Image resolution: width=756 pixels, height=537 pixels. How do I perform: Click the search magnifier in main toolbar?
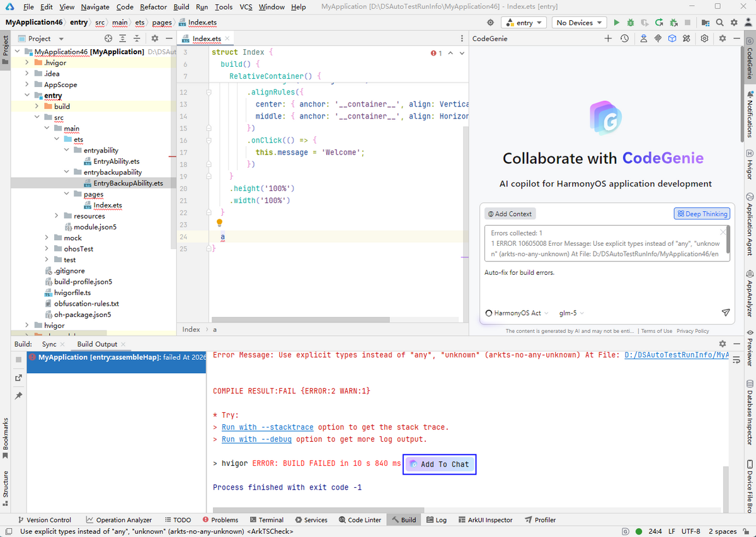[719, 23]
